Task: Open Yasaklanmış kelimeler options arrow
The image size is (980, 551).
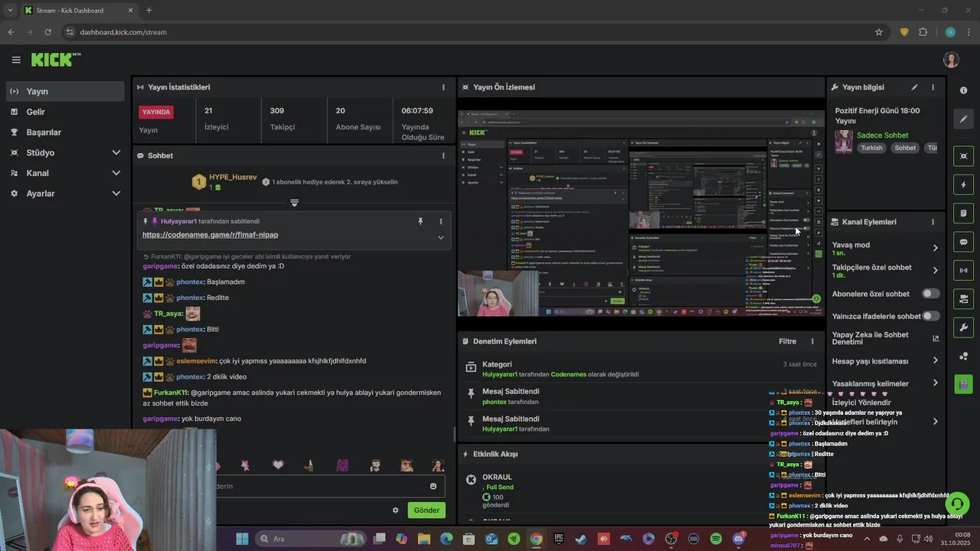Action: [x=935, y=383]
